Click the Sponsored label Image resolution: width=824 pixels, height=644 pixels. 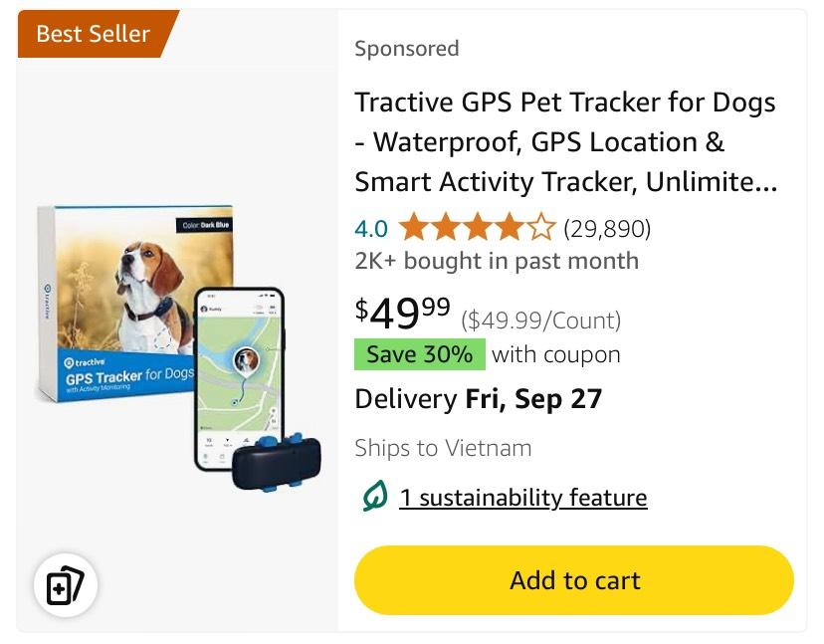click(407, 49)
